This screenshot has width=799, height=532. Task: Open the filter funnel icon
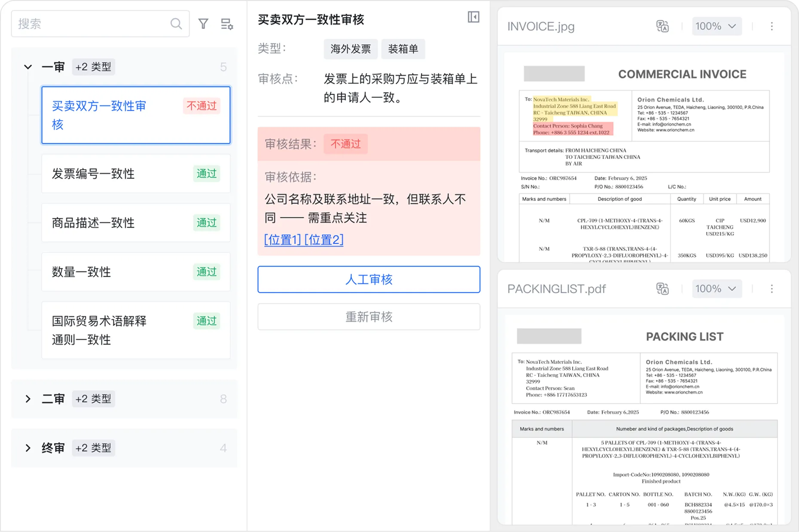click(203, 24)
